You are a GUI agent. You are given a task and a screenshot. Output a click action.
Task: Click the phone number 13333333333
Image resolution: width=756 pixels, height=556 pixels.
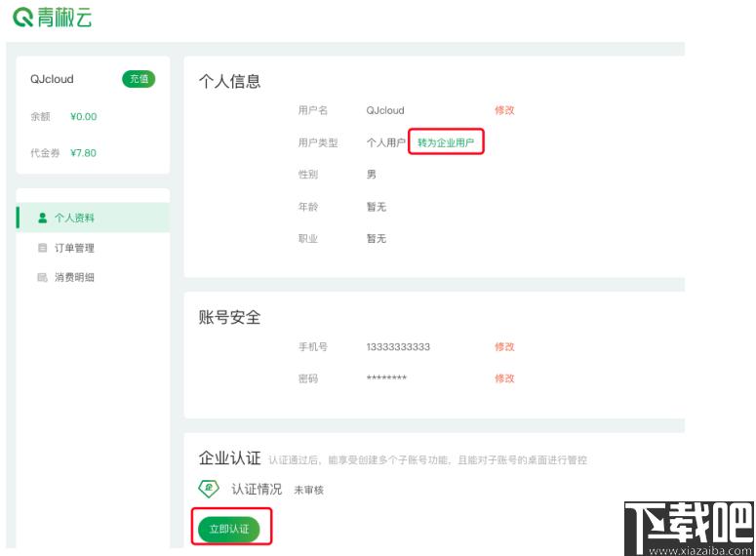pos(398,346)
